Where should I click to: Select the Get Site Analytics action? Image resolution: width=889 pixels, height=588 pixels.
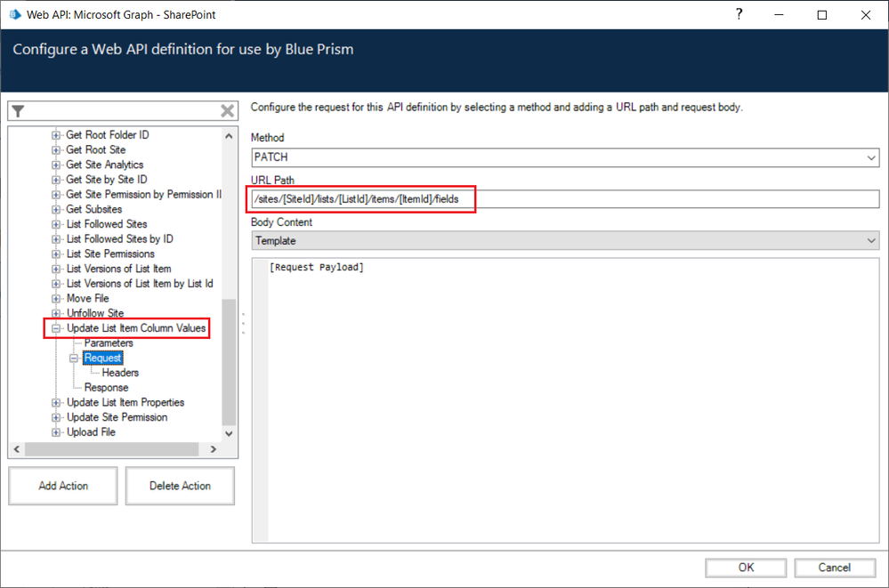(x=104, y=165)
